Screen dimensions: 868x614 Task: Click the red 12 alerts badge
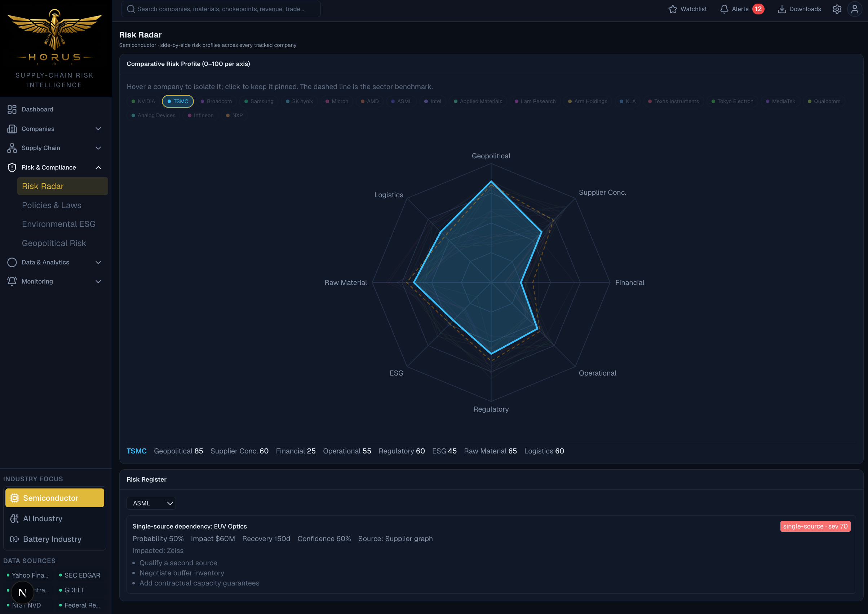point(758,9)
